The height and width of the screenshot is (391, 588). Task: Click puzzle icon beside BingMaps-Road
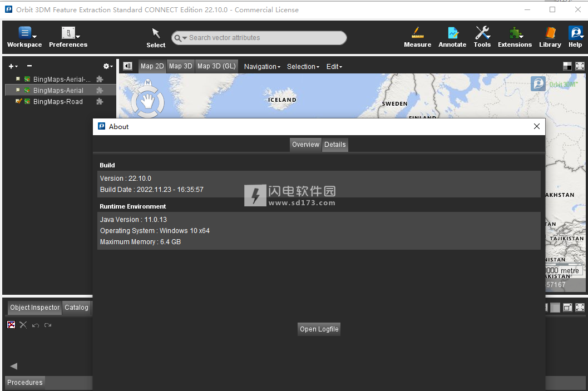100,102
